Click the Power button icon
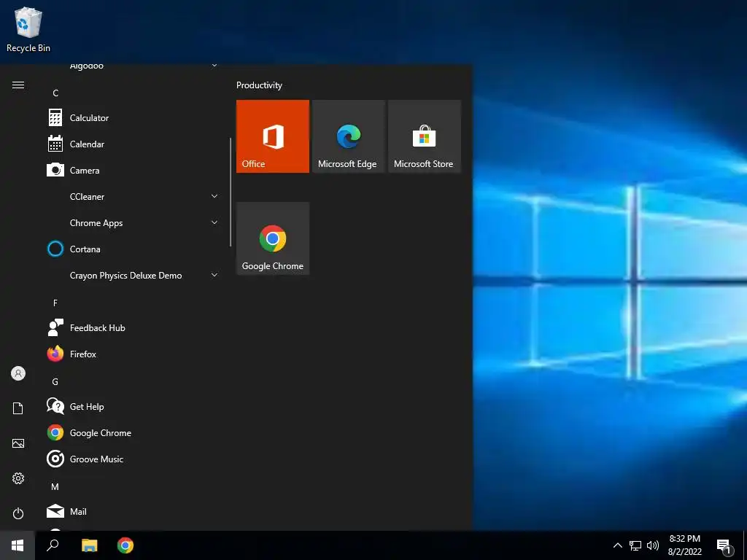 coord(18,513)
